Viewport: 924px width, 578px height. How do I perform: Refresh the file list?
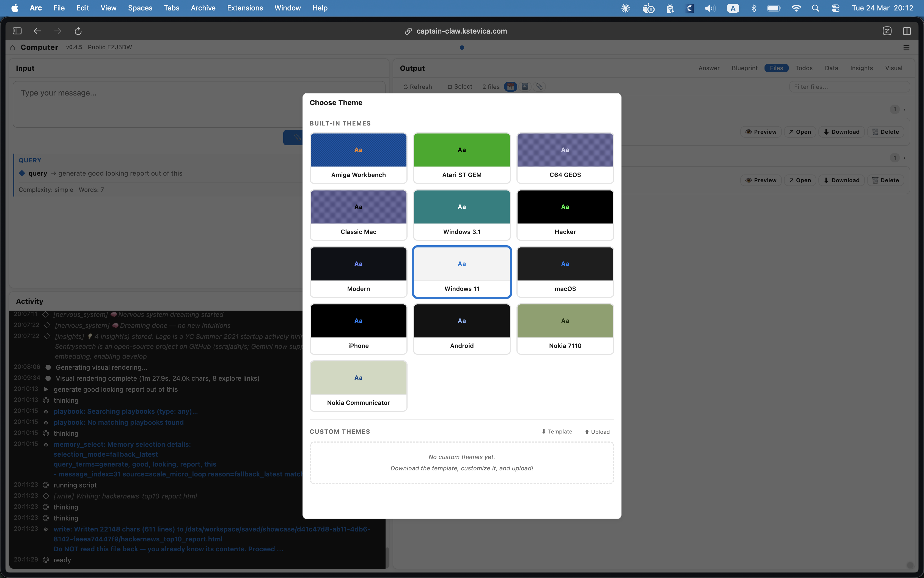tap(417, 87)
